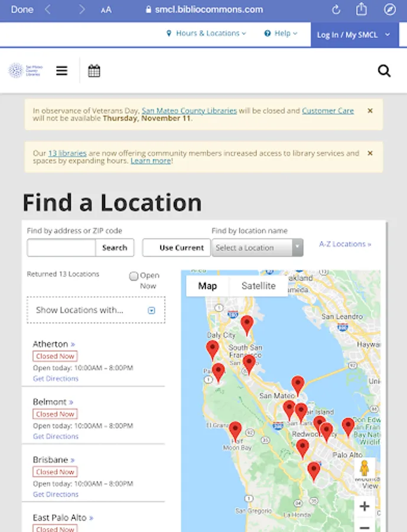This screenshot has width=407, height=532.
Task: Open the share sheet icon
Action: pyautogui.click(x=361, y=9)
